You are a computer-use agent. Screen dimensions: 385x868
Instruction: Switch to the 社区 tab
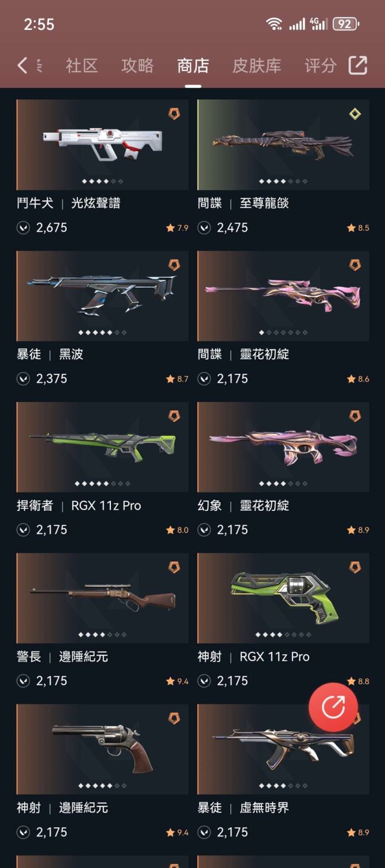(82, 65)
